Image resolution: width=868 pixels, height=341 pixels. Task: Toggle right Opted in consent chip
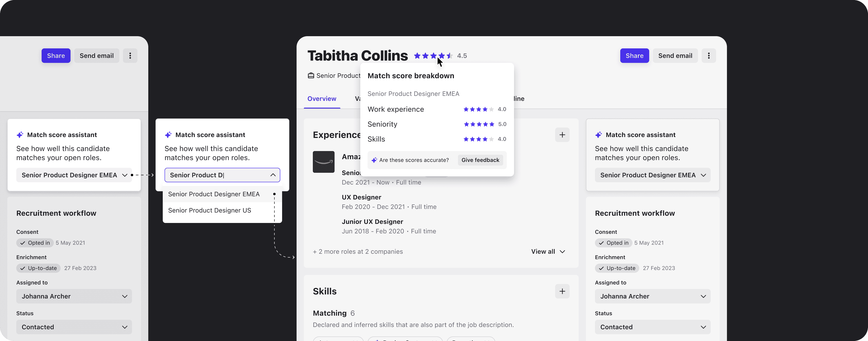click(613, 243)
